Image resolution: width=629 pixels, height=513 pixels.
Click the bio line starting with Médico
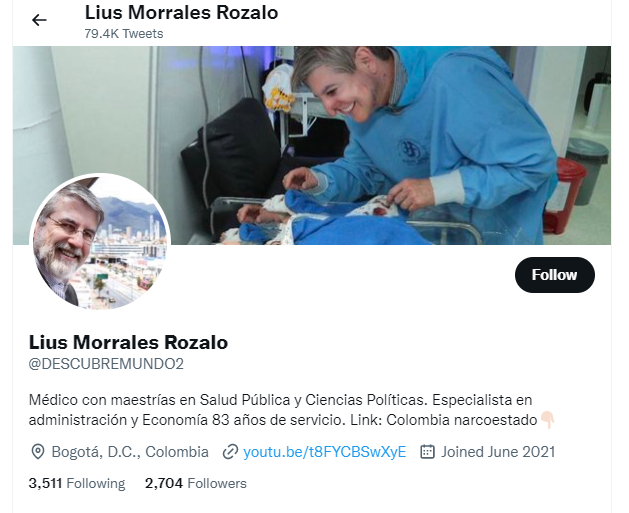(280, 400)
